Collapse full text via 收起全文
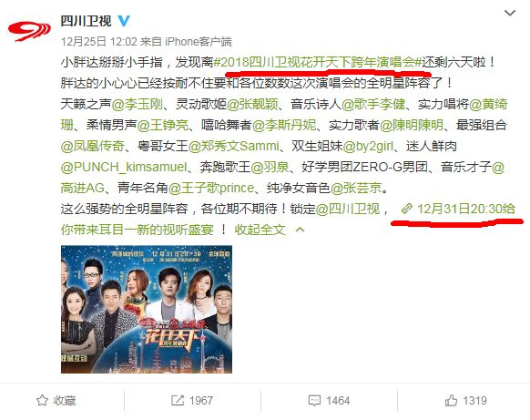 [260, 230]
